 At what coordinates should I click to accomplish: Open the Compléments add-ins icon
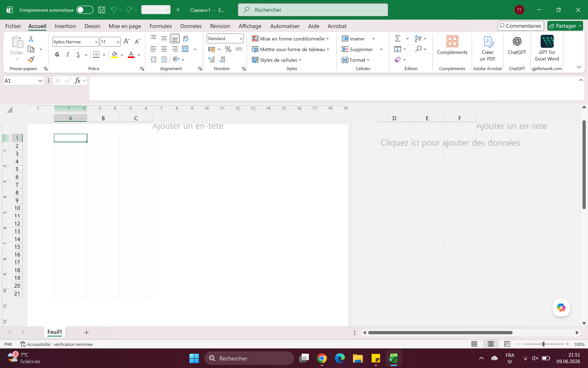click(x=452, y=41)
